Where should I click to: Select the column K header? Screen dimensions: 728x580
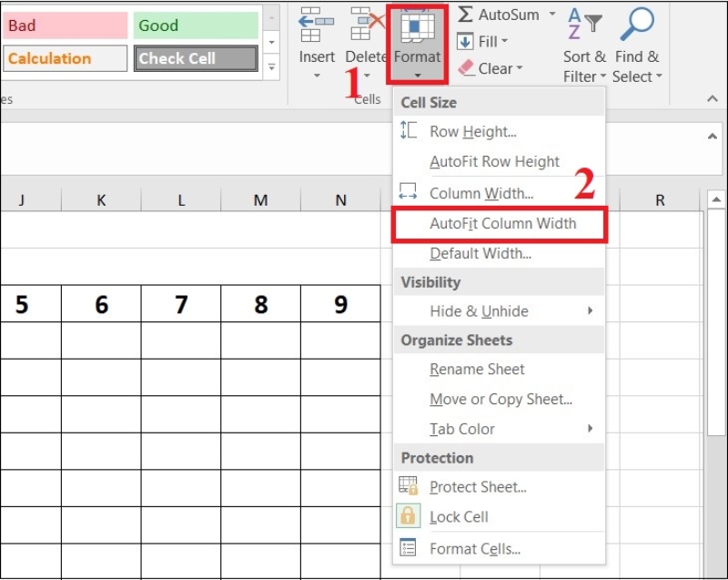(101, 200)
